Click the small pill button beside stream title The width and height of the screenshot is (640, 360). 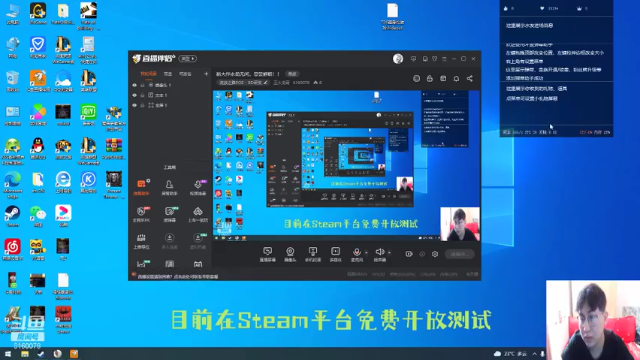pos(292,74)
